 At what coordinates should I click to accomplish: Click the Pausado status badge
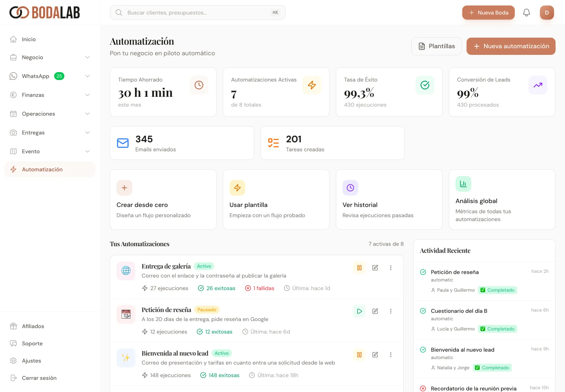[207, 310]
